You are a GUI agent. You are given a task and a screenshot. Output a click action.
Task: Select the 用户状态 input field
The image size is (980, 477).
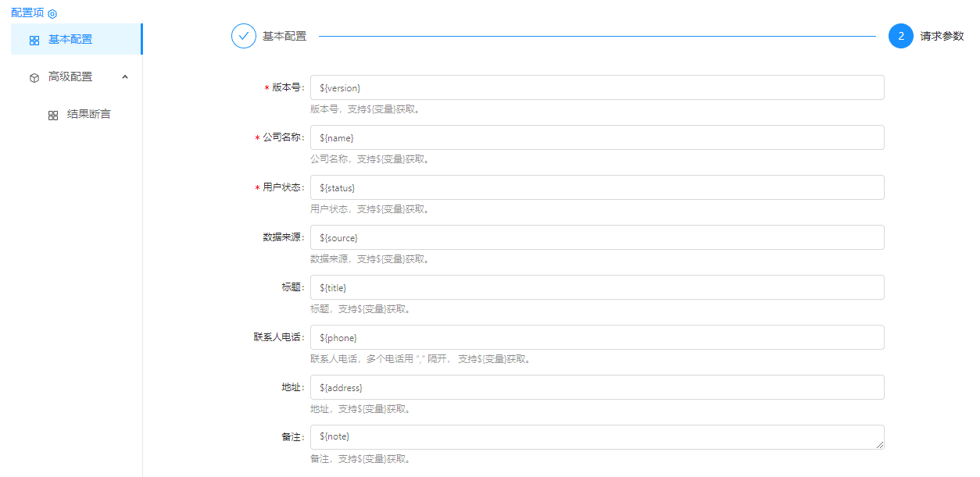597,187
